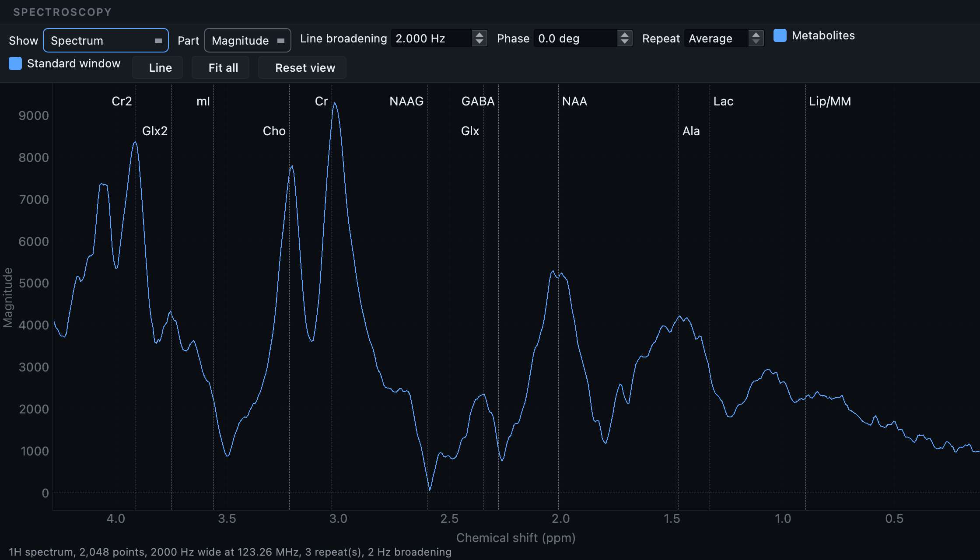980x560 pixels.
Task: Step the Repeat selector down with its arrow
Action: point(756,42)
